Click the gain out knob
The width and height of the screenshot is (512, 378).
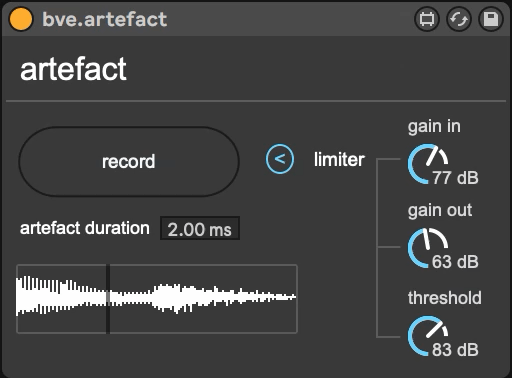coord(428,248)
